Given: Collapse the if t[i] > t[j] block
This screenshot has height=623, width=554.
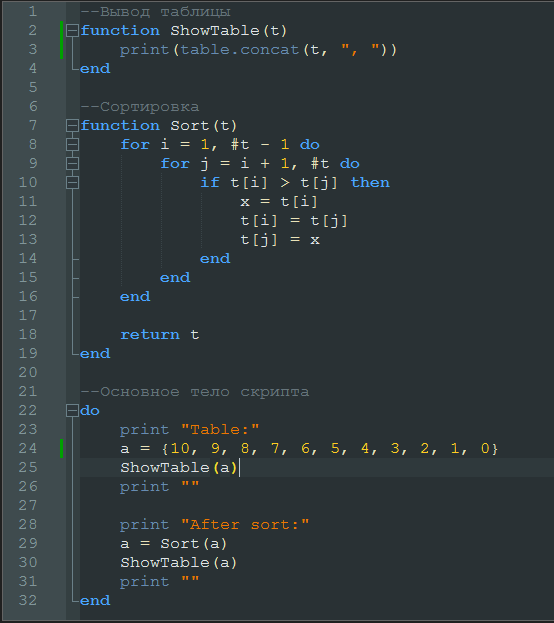Looking at the screenshot, I should [x=72, y=183].
